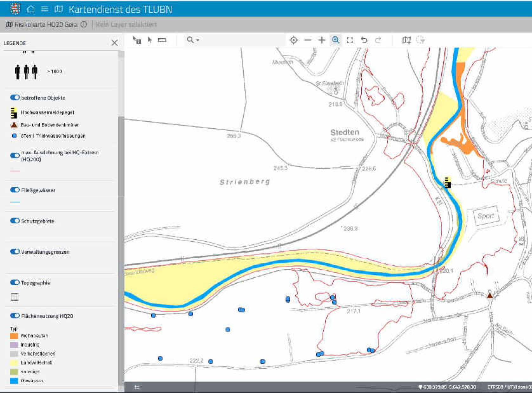
Task: Click the orange Wohnbauten color swatch
Action: 14,336
